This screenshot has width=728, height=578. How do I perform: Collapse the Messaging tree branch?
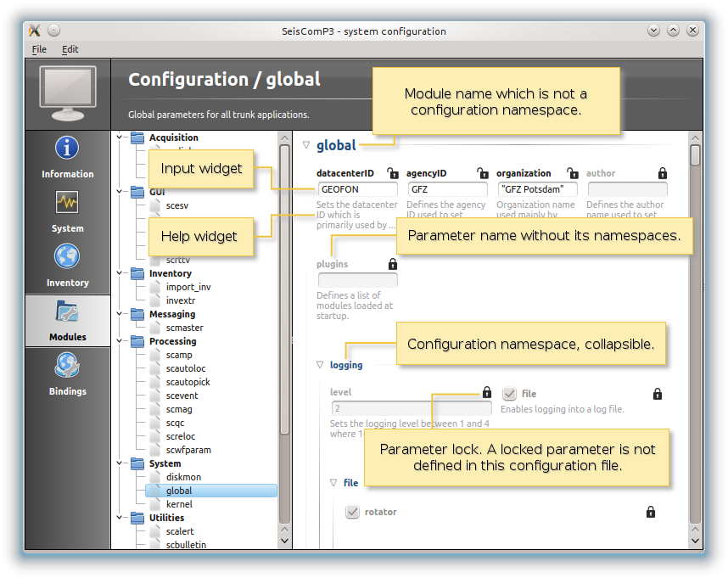coord(120,314)
